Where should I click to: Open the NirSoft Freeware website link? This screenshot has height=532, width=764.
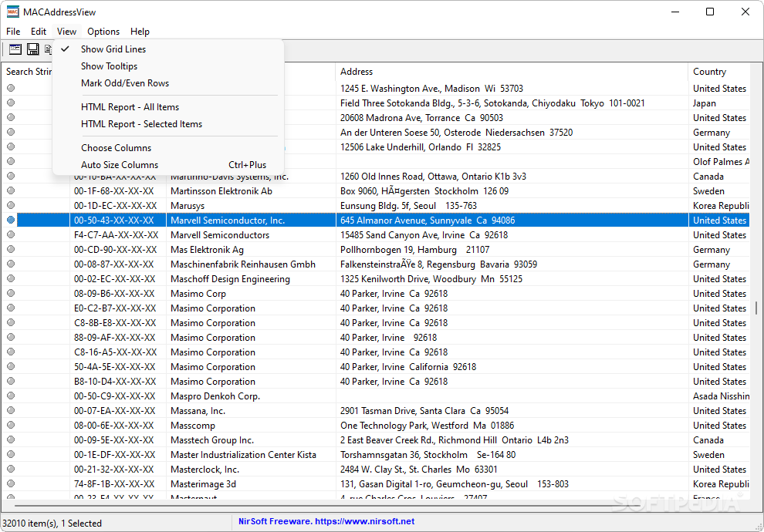326,521
